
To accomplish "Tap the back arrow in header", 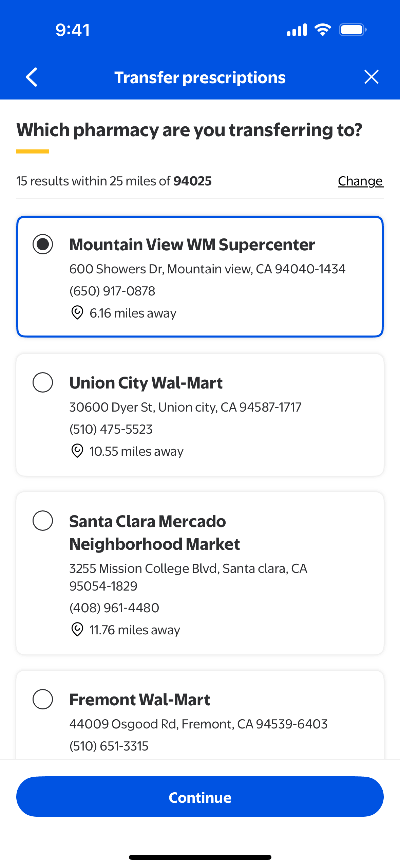I will click(x=32, y=77).
